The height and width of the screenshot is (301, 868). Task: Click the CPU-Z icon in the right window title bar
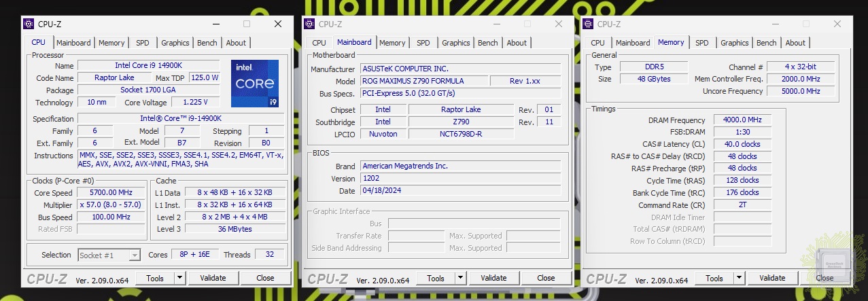click(x=588, y=24)
